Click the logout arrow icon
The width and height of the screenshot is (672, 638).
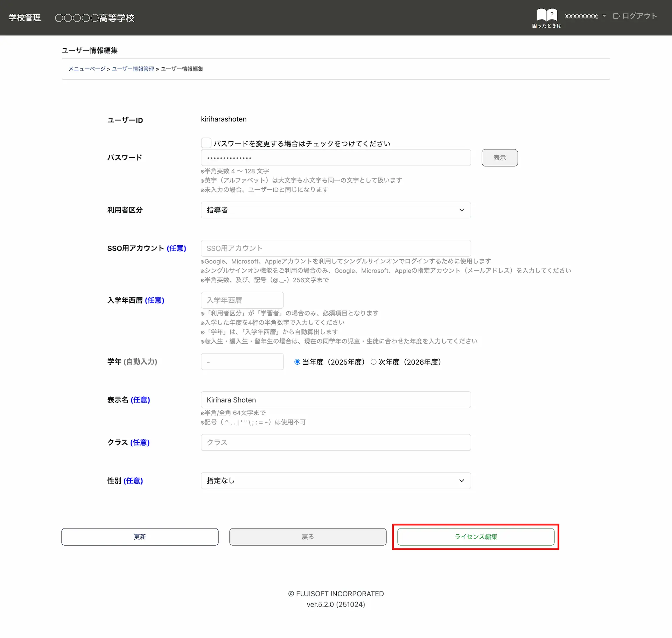(616, 16)
